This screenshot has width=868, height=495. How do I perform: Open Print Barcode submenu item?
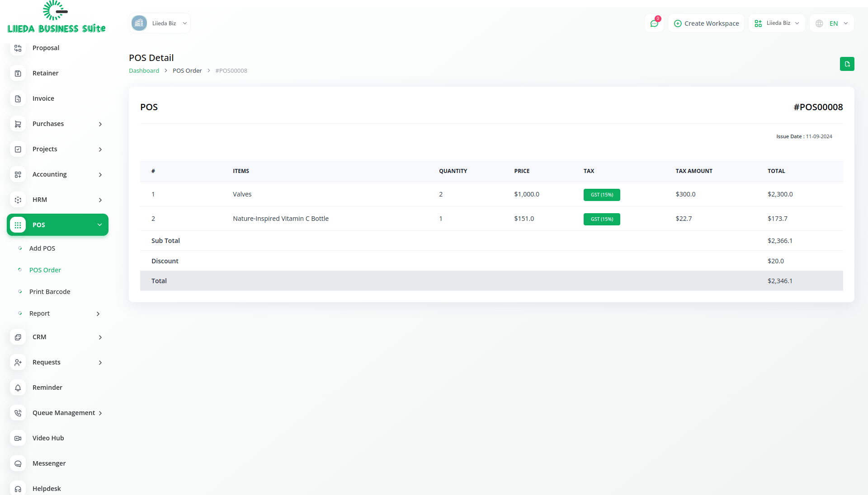point(50,292)
